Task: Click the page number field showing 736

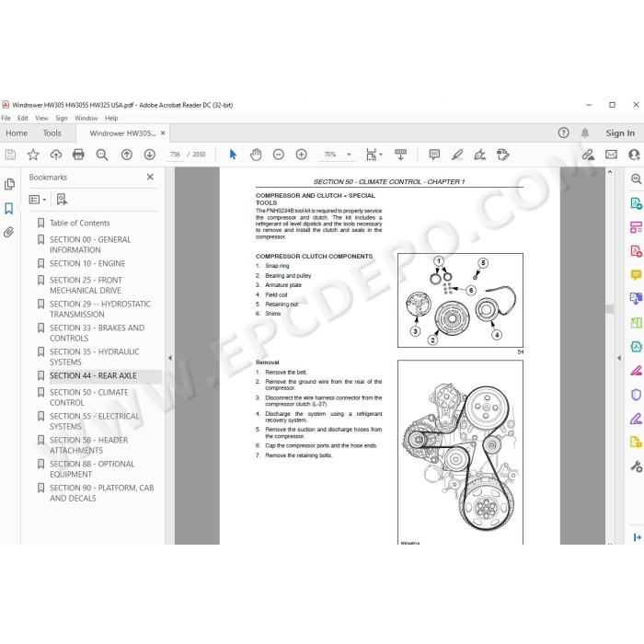Action: (x=176, y=155)
